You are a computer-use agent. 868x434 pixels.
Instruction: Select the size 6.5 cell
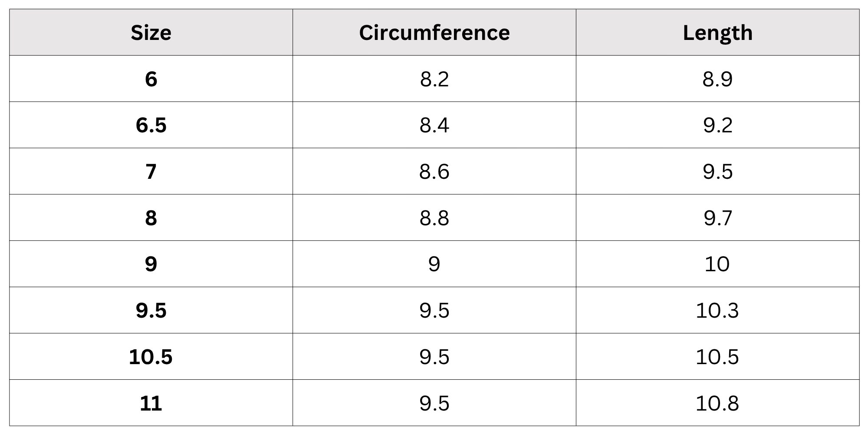coord(151,125)
